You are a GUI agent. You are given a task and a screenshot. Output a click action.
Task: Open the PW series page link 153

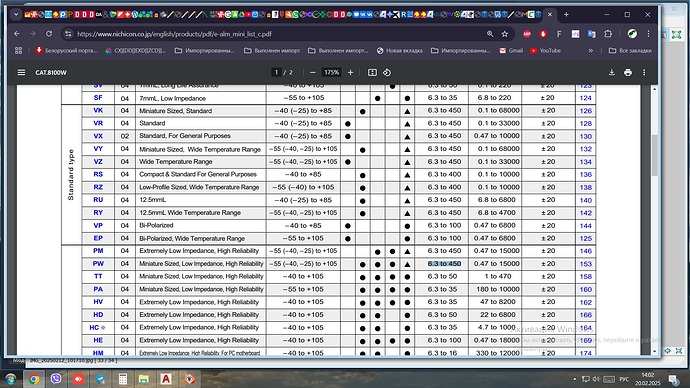pos(586,264)
